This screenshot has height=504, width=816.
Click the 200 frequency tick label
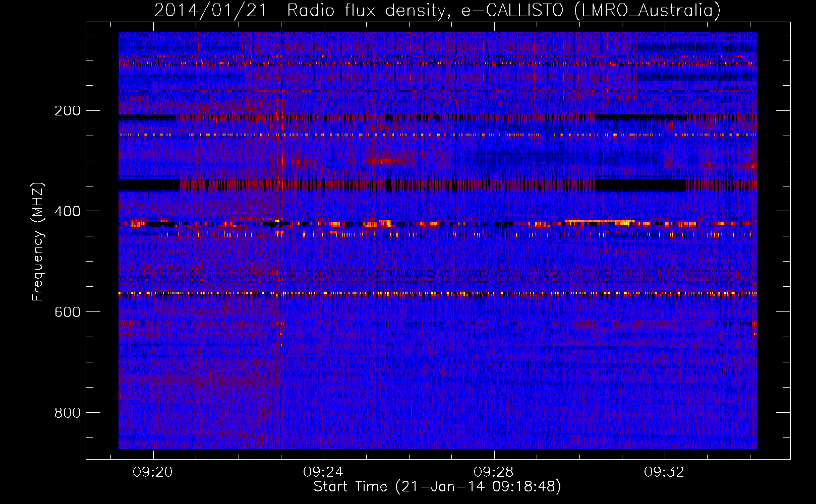pos(68,110)
